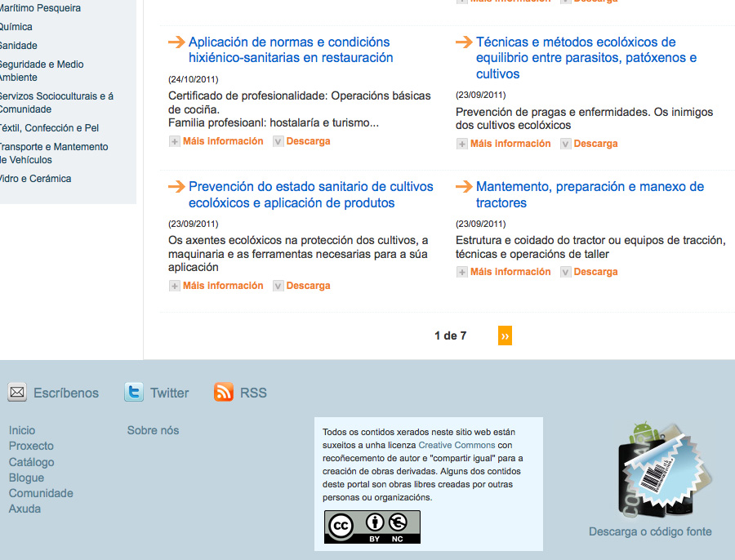Click the plus icon under Mantemento de tractores
The image size is (735, 560).
461,272
